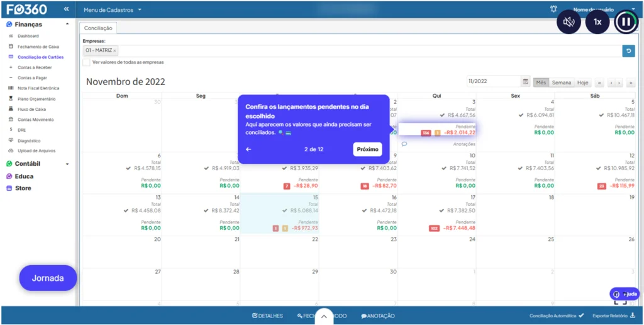This screenshot has height=325, width=644.
Task: Click the Ajuda help bubble
Action: [625, 294]
